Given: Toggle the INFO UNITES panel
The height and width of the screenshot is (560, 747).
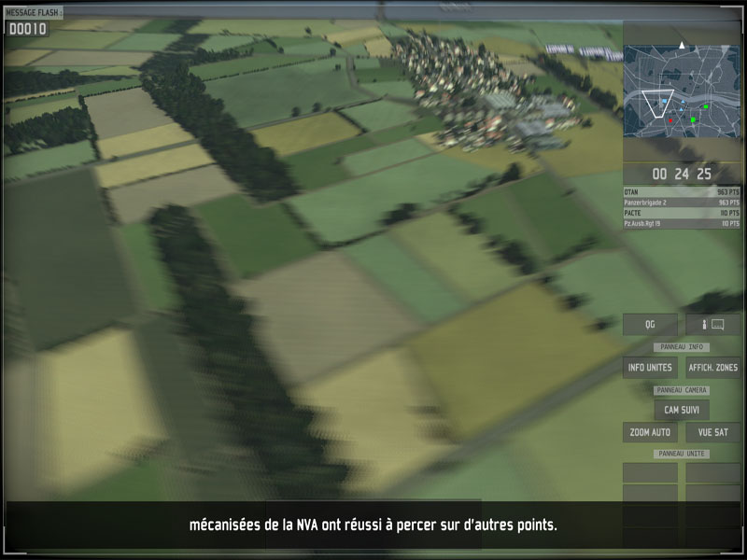Looking at the screenshot, I should point(650,368).
